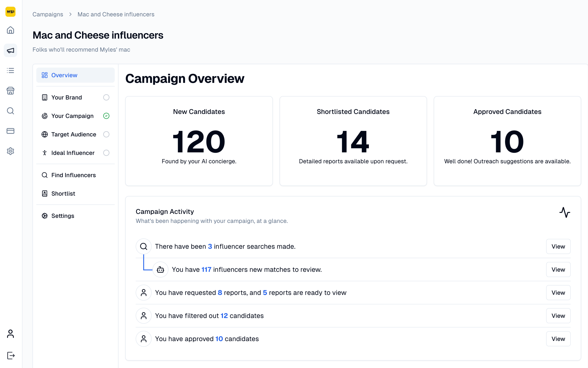Click the blue 10 approved count in activity
This screenshot has height=368, width=588.
tap(219, 339)
